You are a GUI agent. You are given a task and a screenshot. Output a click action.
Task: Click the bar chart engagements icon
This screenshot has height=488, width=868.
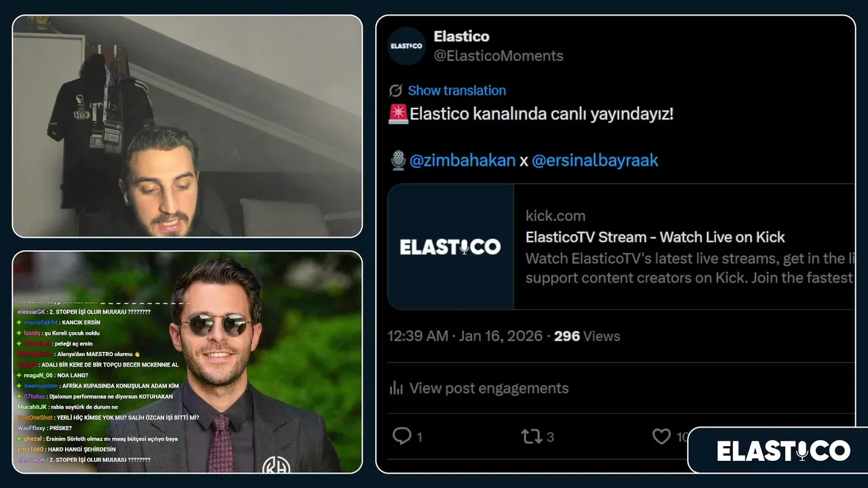(396, 388)
